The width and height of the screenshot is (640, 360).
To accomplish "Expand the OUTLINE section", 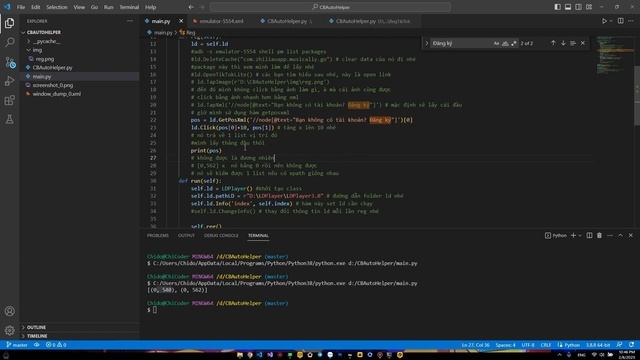I will [x=23, y=327].
